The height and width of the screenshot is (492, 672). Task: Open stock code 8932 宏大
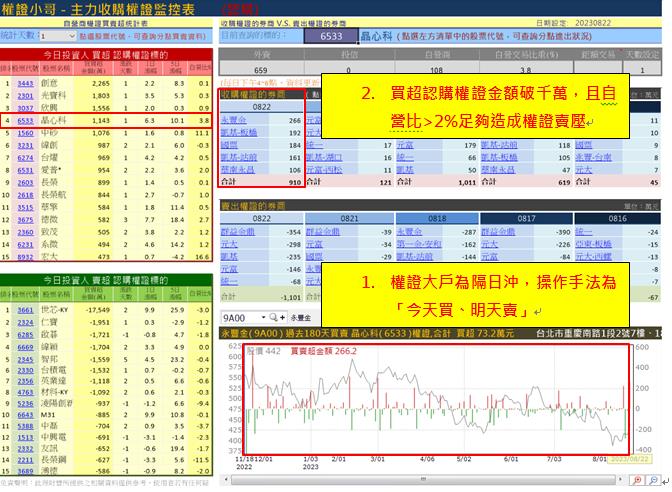pyautogui.click(x=25, y=257)
